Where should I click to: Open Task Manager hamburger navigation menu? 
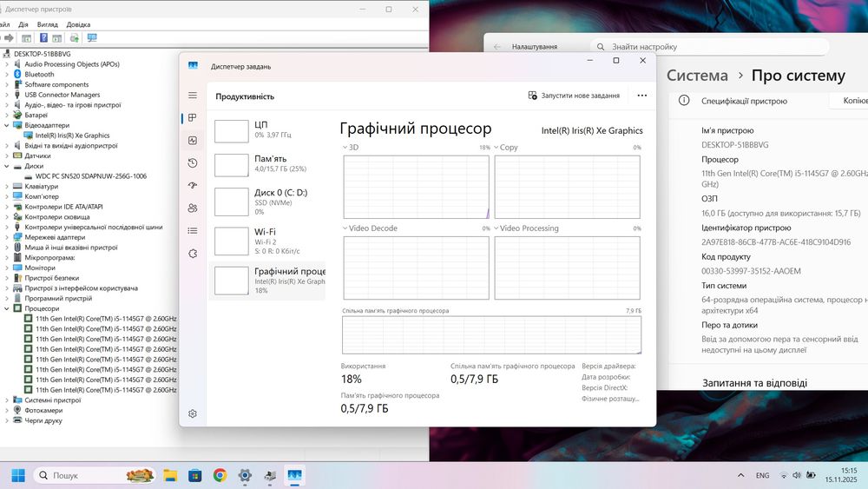193,96
